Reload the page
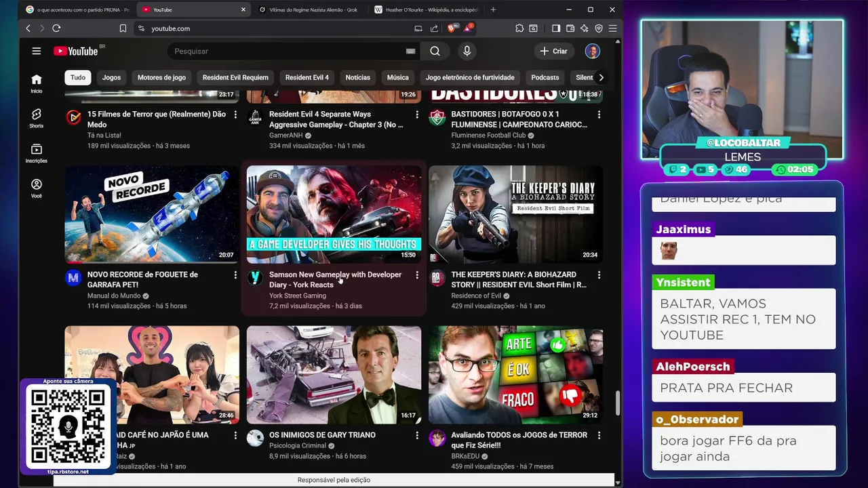 pos(56,28)
